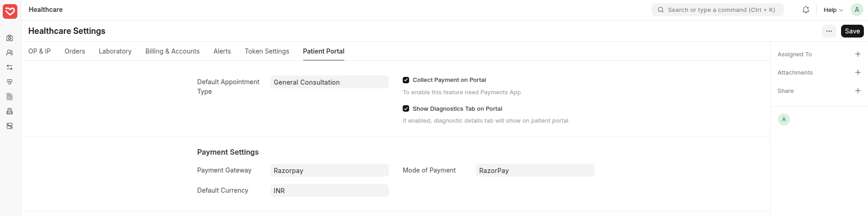
Task: Open the heartbeat vitals sidebar icon
Action: tap(10, 82)
